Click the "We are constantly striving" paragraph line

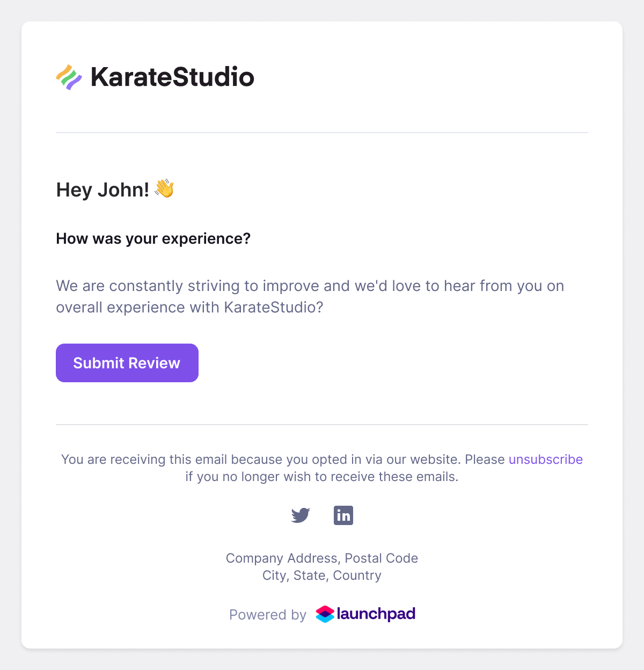click(310, 286)
